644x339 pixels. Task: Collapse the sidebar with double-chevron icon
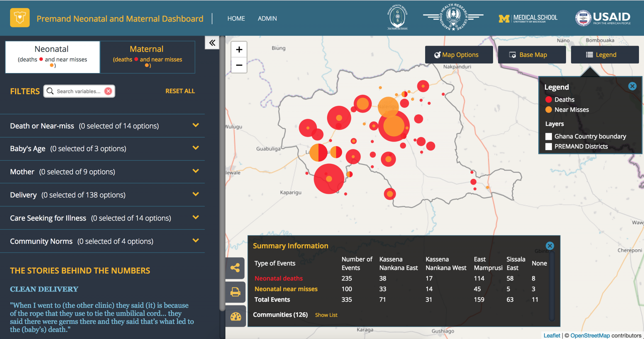point(212,43)
